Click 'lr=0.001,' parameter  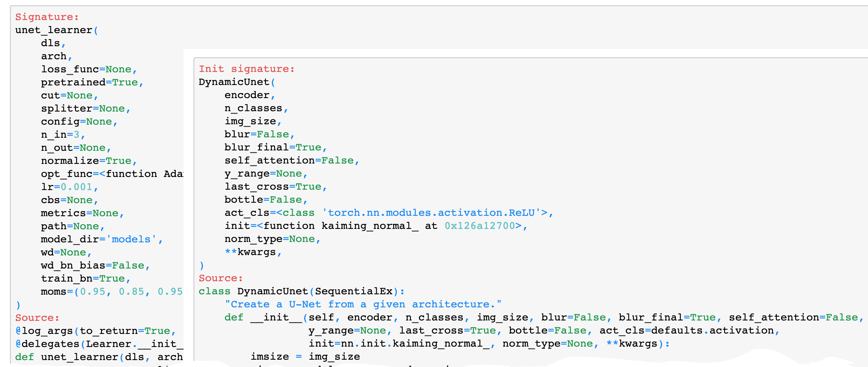pos(70,187)
